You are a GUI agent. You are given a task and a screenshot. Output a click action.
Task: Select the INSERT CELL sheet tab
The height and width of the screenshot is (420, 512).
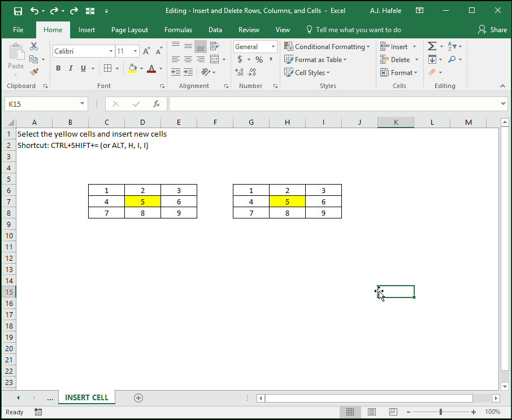click(x=86, y=397)
